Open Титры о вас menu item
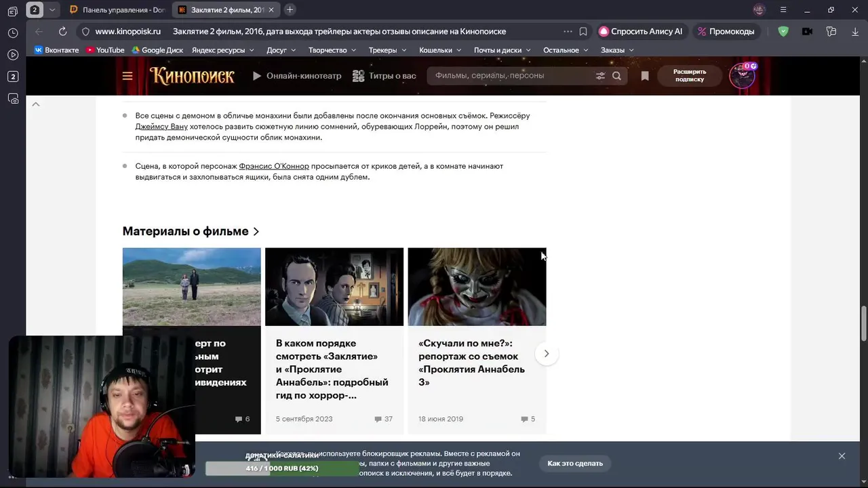The height and width of the screenshot is (488, 868). tap(384, 76)
